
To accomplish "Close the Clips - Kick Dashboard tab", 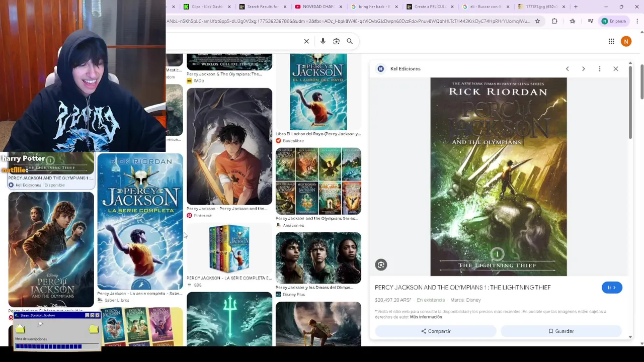I will click(x=229, y=7).
